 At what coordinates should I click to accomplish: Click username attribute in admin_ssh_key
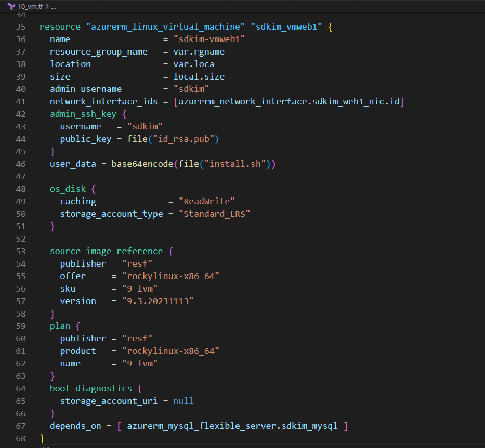click(81, 126)
